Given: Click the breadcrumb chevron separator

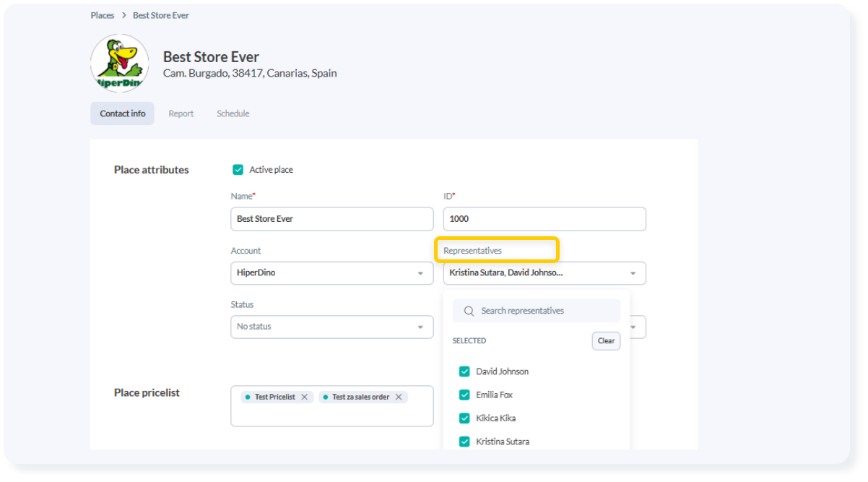Looking at the screenshot, I should [x=123, y=15].
